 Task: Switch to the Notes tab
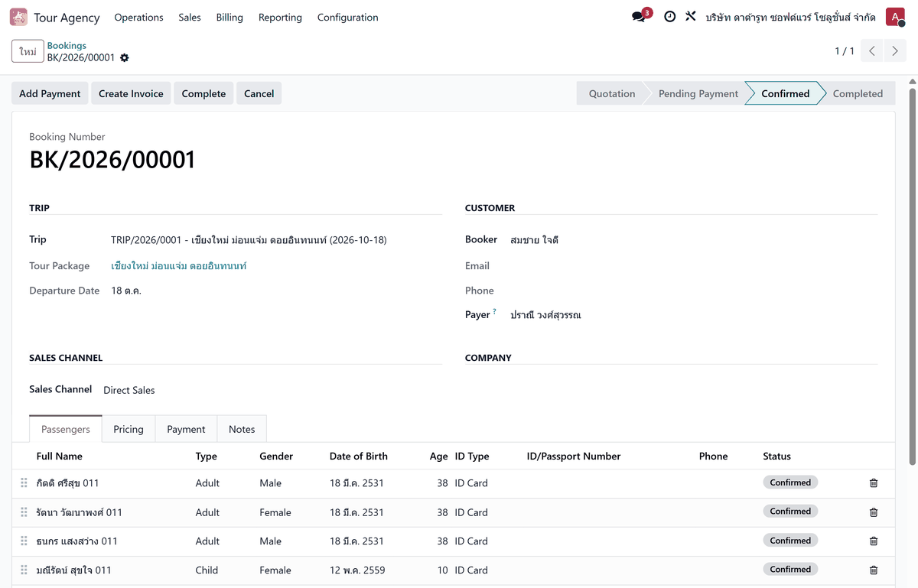[242, 429]
